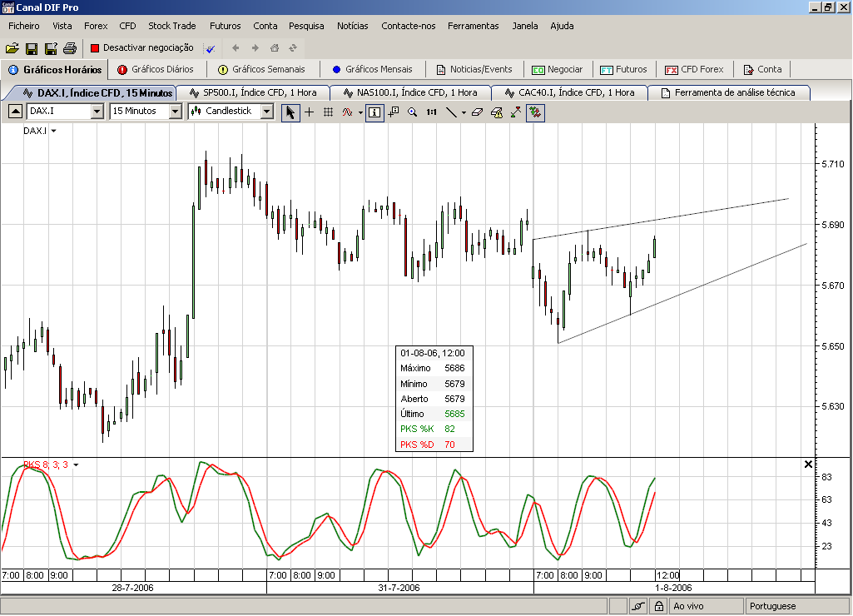Click the back arrow navigation icon
853x616 pixels.
coord(236,48)
